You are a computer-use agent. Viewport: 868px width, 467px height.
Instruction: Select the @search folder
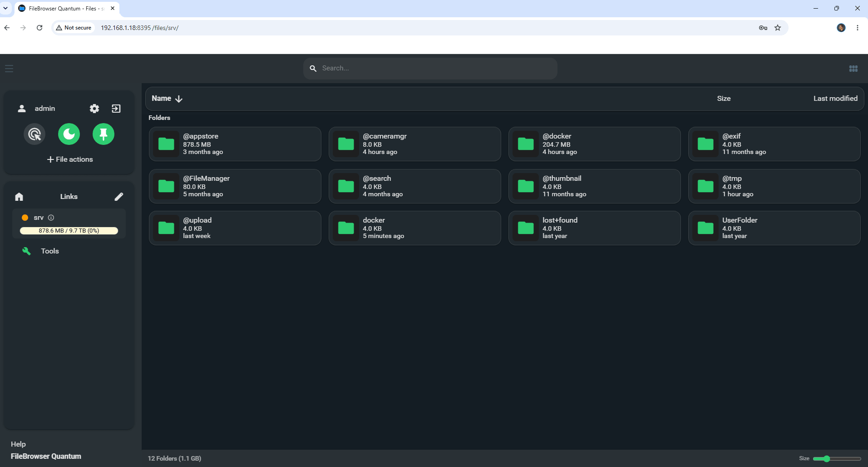tap(415, 186)
